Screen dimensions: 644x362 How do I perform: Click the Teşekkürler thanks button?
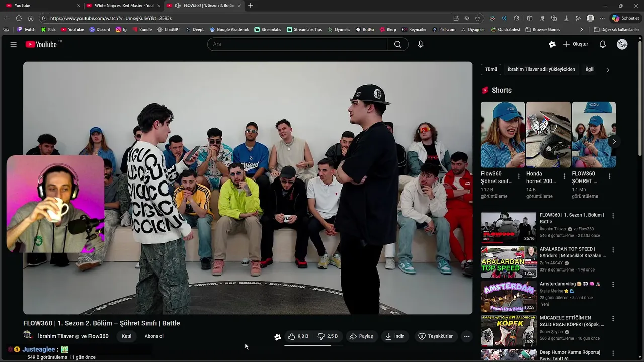436,336
